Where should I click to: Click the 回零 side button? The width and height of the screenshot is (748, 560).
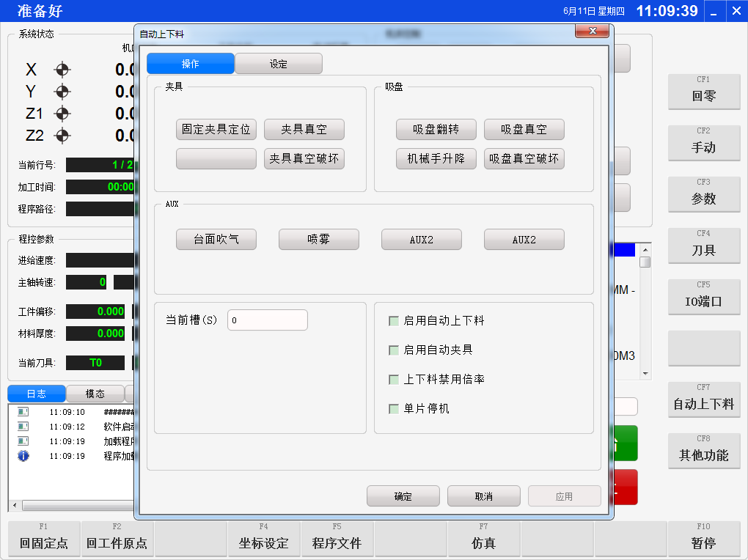[703, 92]
